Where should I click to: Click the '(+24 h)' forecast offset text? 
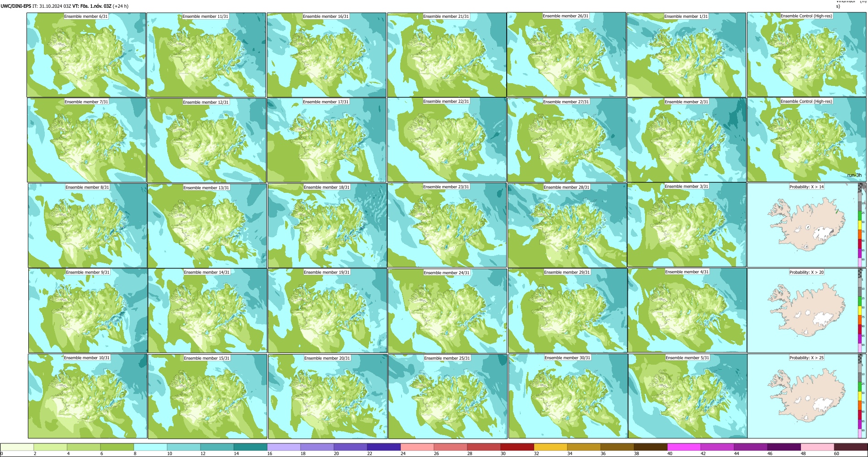pyautogui.click(x=121, y=6)
